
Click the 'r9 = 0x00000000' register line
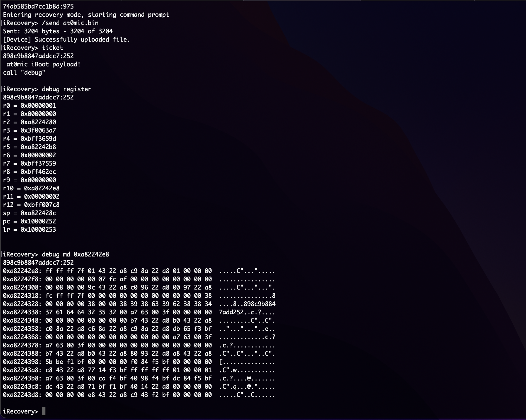click(30, 180)
